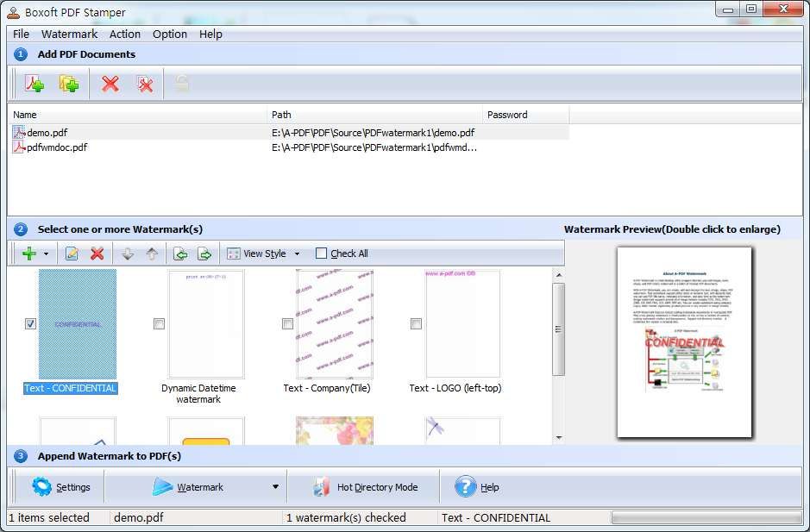Click the import watermark icon
This screenshot has height=532, width=810.
tap(180, 253)
